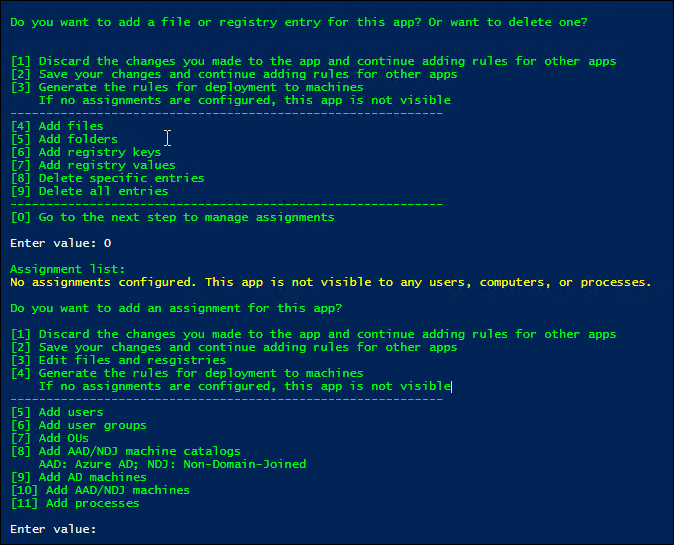Click the "AAD: Azure AD; NDJ" explanation note
The image size is (674, 545).
pos(172,464)
